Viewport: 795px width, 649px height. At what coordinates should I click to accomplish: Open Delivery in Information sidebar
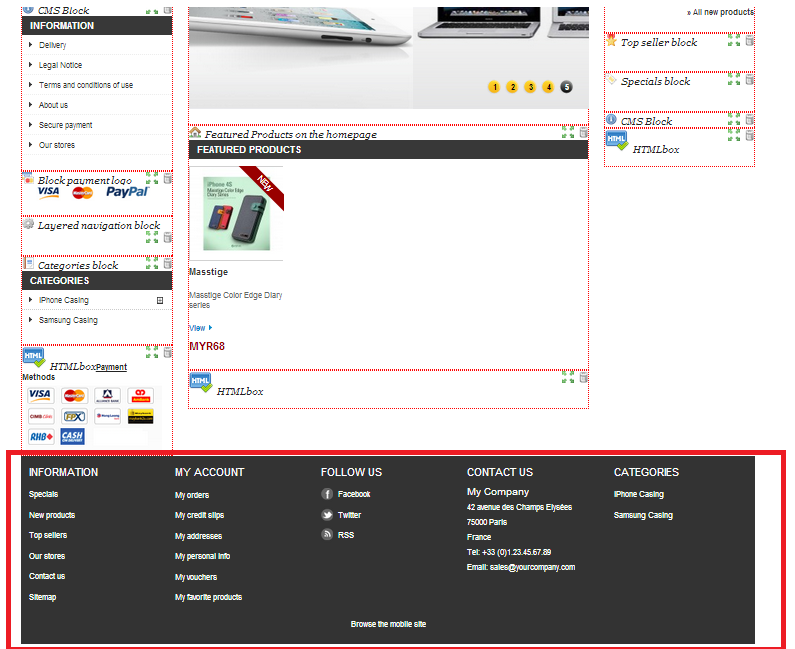pos(52,45)
